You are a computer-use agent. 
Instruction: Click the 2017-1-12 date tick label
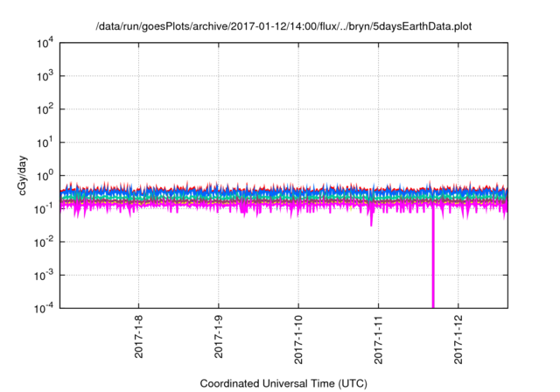click(x=458, y=339)
